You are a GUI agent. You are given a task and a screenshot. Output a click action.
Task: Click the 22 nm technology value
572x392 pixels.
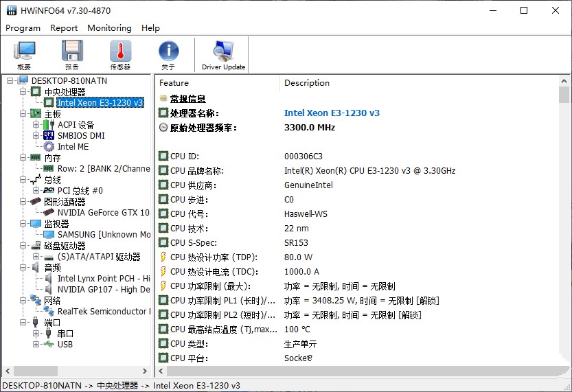click(x=296, y=229)
